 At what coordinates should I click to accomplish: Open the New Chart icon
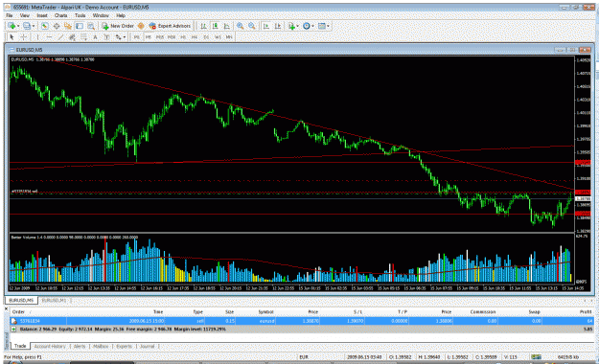pyautogui.click(x=12, y=26)
